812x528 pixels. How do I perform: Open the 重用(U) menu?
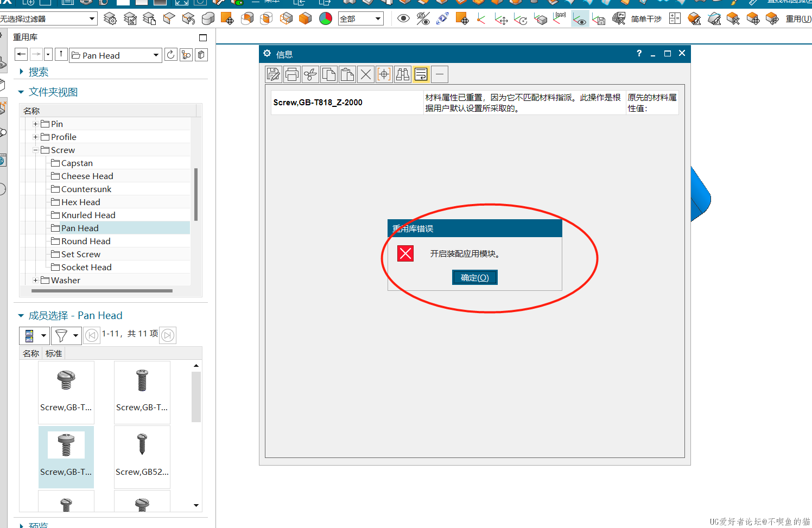click(x=798, y=19)
